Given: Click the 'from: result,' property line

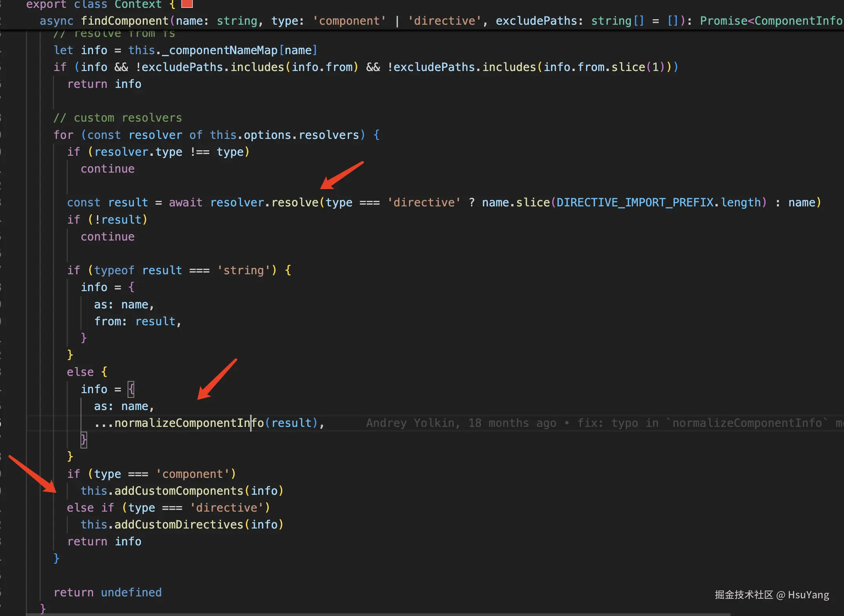Looking at the screenshot, I should 137,321.
